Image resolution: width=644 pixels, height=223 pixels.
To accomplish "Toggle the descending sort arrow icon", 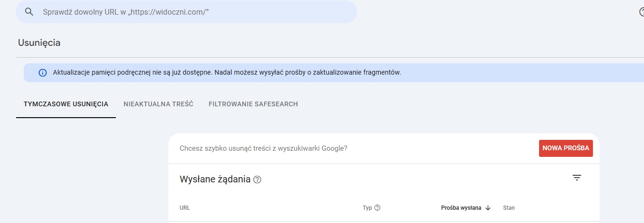I will [488, 208].
